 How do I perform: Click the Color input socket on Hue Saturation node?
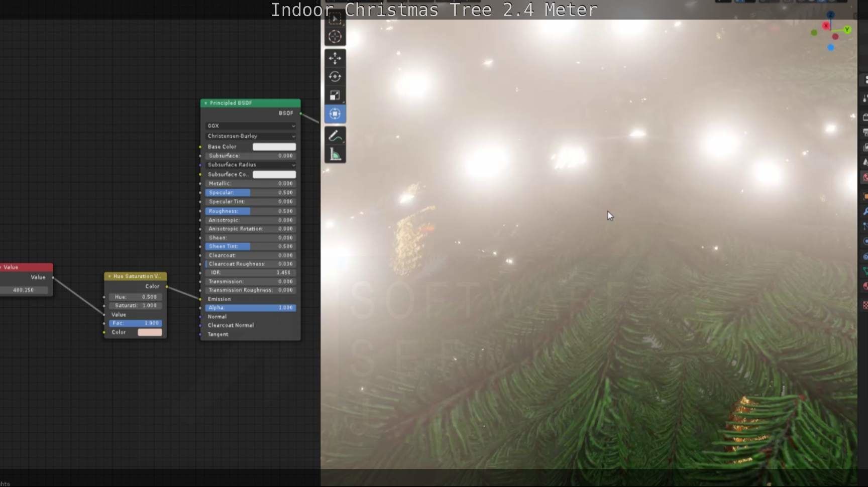tap(104, 332)
